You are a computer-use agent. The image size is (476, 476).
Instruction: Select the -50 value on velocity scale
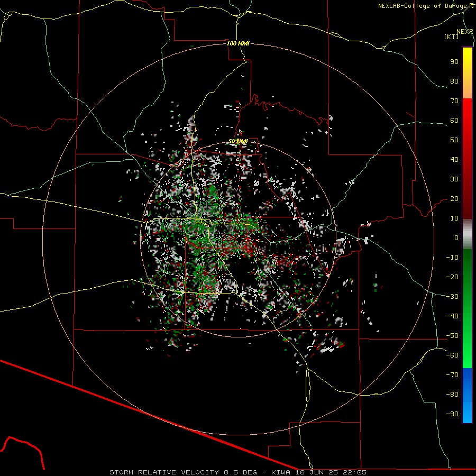click(452, 336)
